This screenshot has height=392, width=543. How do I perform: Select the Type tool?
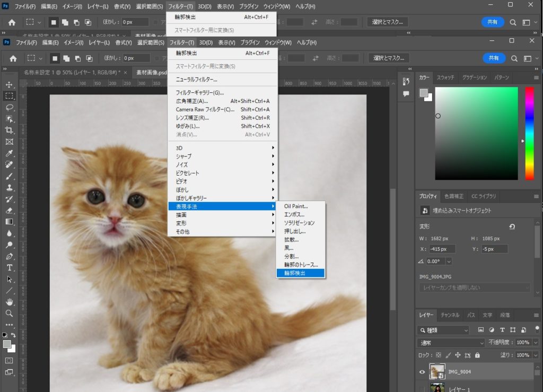coord(10,267)
